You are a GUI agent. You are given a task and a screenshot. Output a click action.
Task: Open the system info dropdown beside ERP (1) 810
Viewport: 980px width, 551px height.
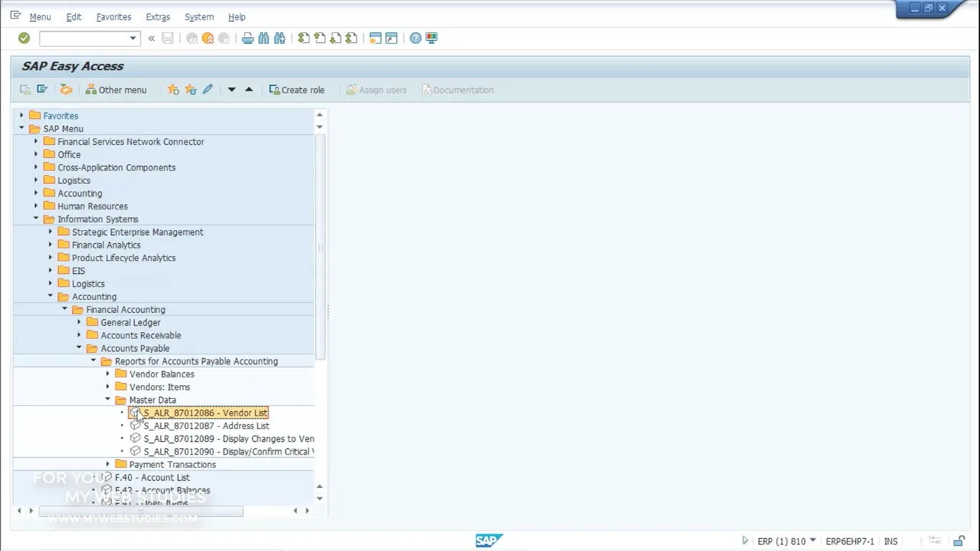[814, 541]
